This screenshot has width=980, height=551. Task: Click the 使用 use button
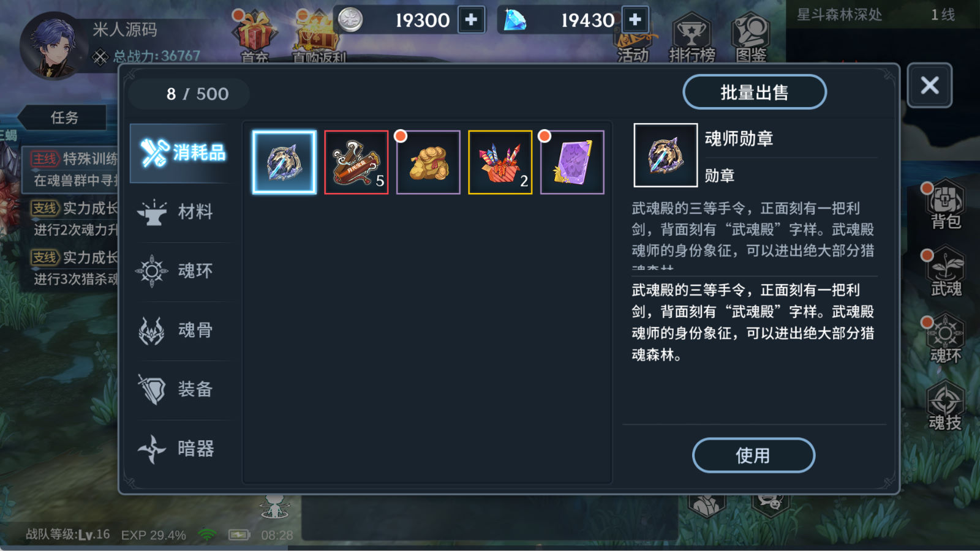[753, 455]
